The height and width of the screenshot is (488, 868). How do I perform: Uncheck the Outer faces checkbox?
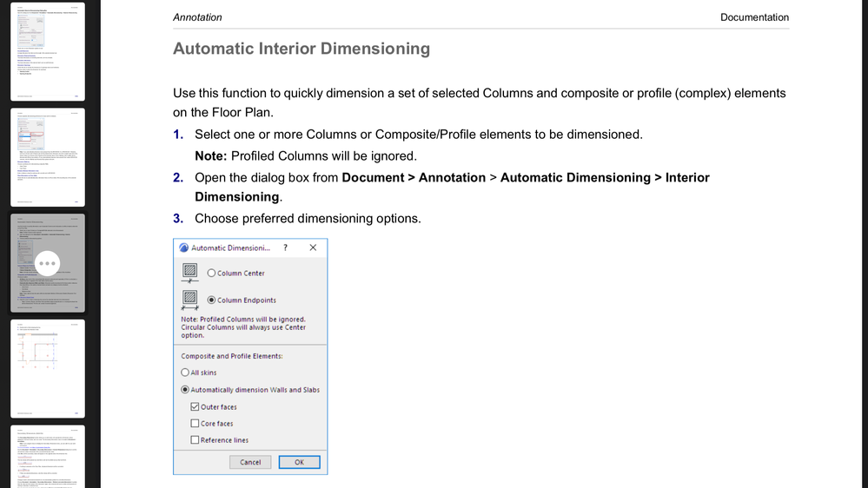[x=195, y=406]
